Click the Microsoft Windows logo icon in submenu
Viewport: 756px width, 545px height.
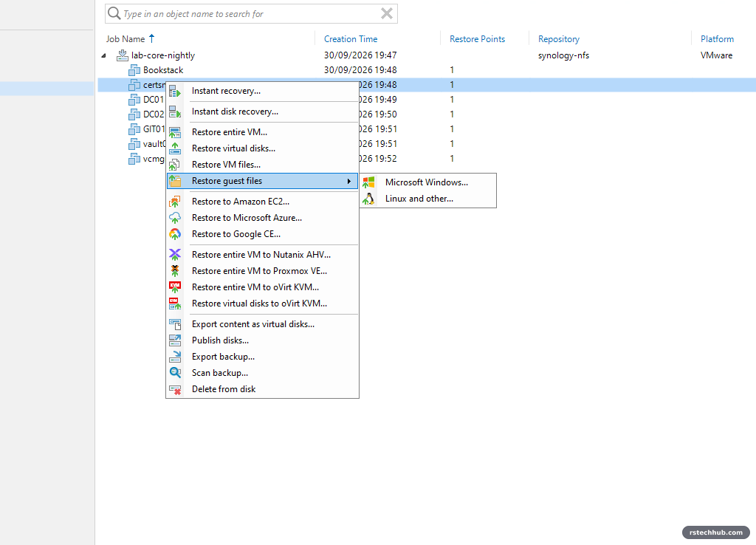point(369,182)
